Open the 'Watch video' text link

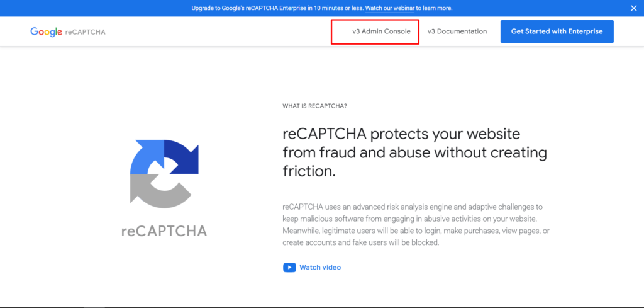tap(320, 267)
